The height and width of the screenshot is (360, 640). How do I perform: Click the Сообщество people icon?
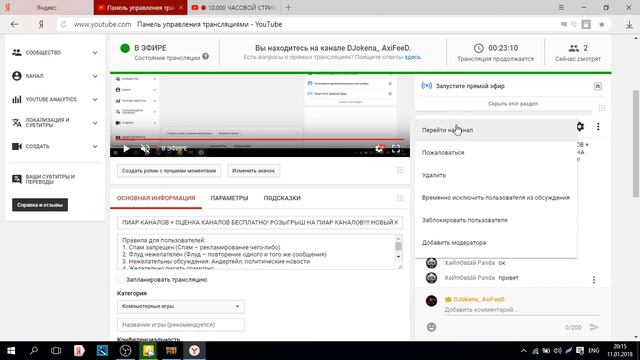click(17, 52)
